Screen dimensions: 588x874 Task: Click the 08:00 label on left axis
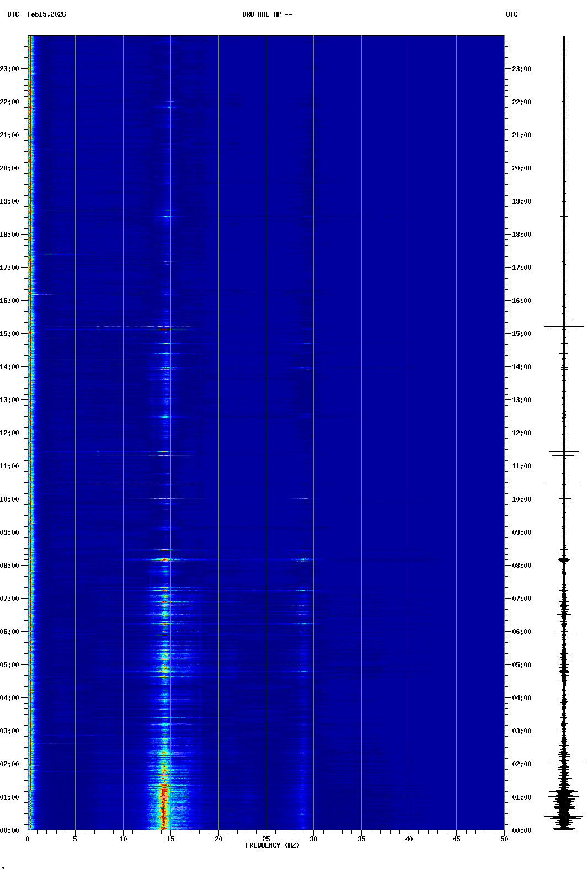pos(9,566)
